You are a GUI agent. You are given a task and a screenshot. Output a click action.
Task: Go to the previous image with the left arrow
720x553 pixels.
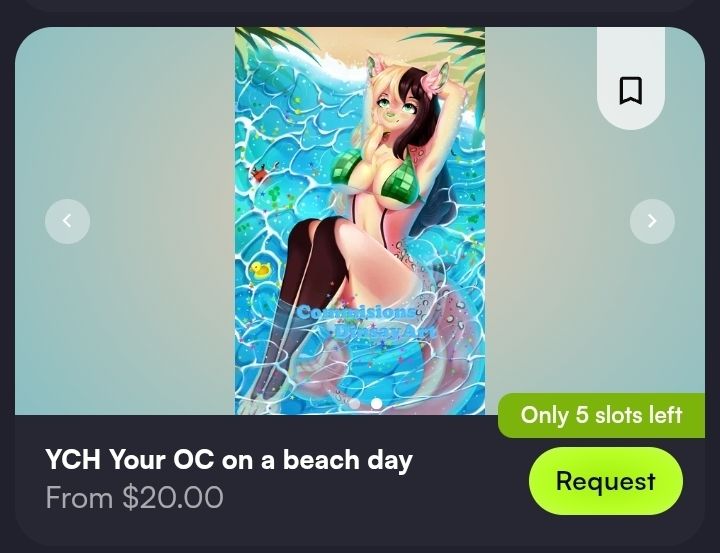tap(68, 221)
